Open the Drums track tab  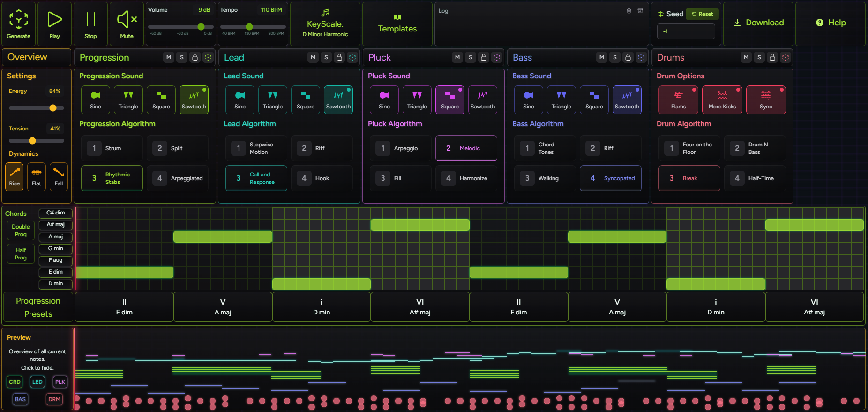click(x=671, y=58)
